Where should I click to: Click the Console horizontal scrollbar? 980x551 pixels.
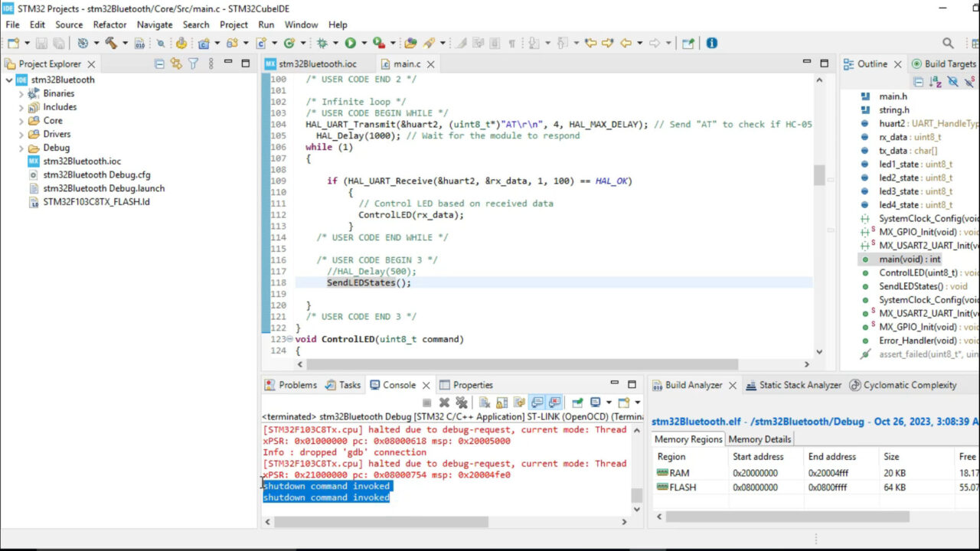pyautogui.click(x=381, y=522)
